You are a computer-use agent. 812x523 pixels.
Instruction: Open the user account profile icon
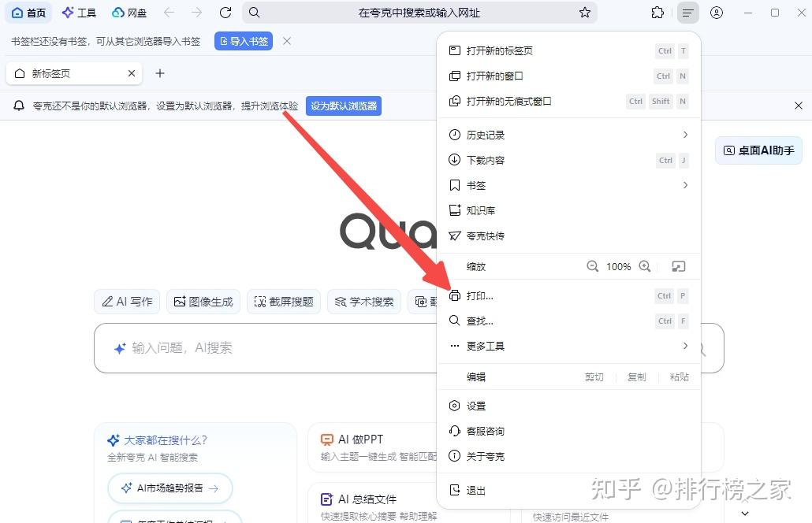(716, 13)
